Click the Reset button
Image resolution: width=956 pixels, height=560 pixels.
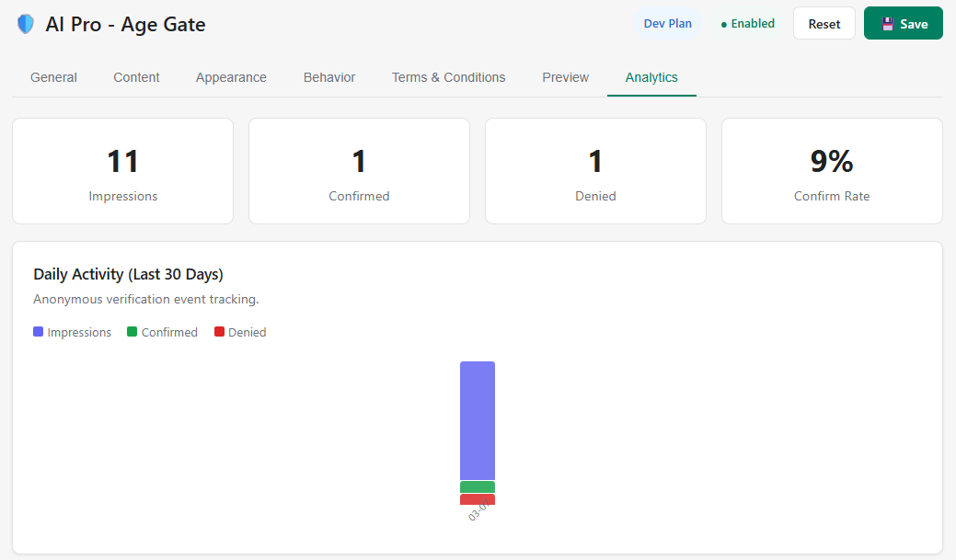(x=824, y=23)
